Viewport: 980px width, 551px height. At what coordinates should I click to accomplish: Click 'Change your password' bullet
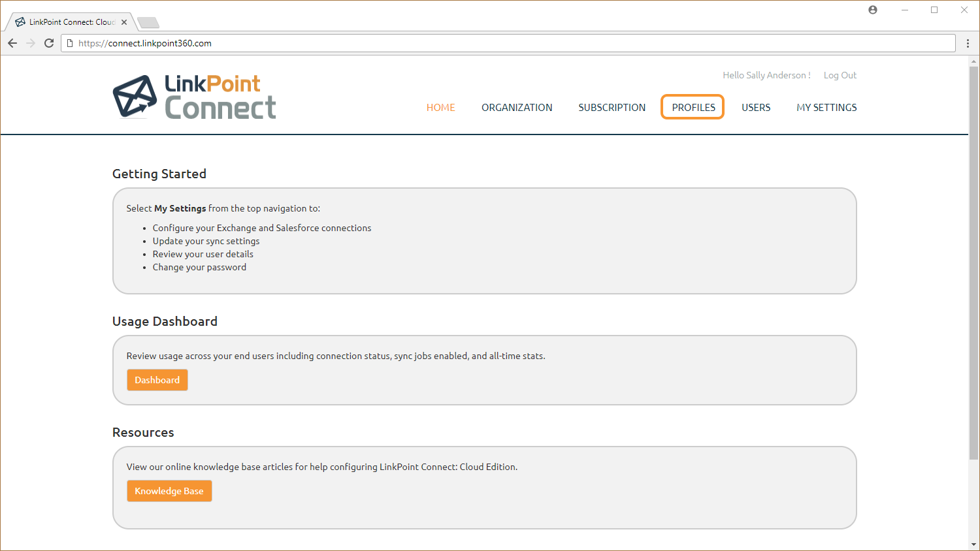[x=199, y=267]
